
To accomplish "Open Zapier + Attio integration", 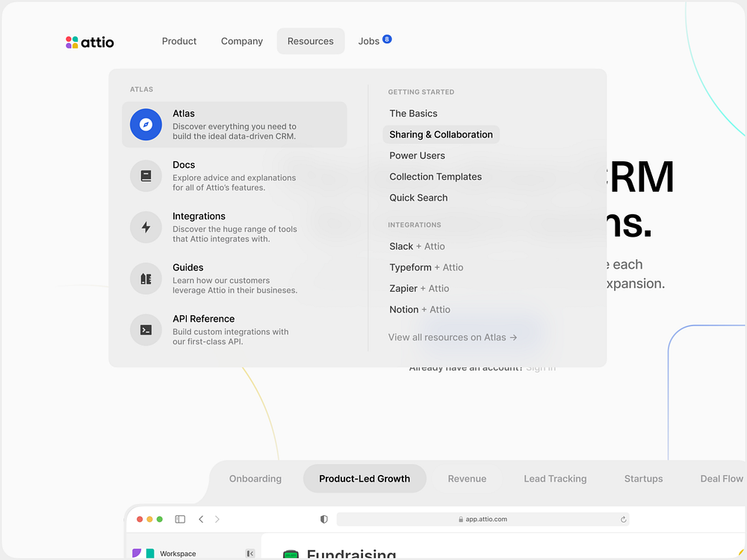I will tap(419, 288).
